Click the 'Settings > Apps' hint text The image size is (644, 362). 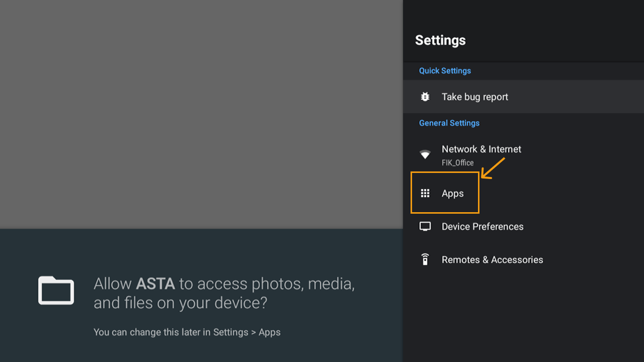[247, 332]
